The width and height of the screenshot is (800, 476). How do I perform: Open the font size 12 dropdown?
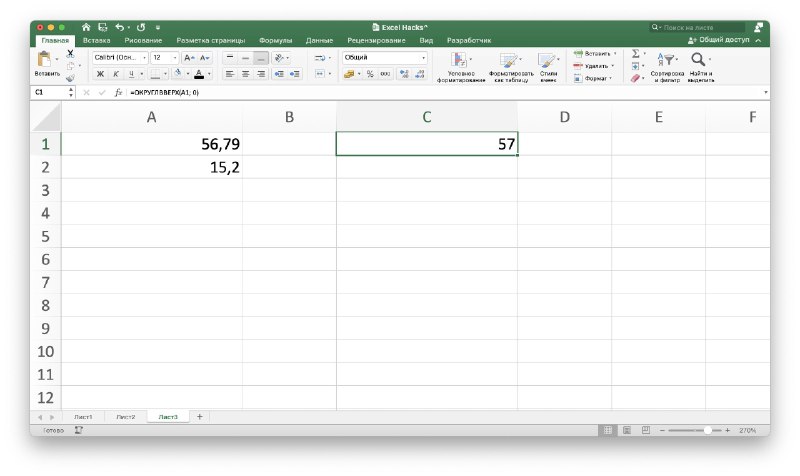pyautogui.click(x=175, y=58)
